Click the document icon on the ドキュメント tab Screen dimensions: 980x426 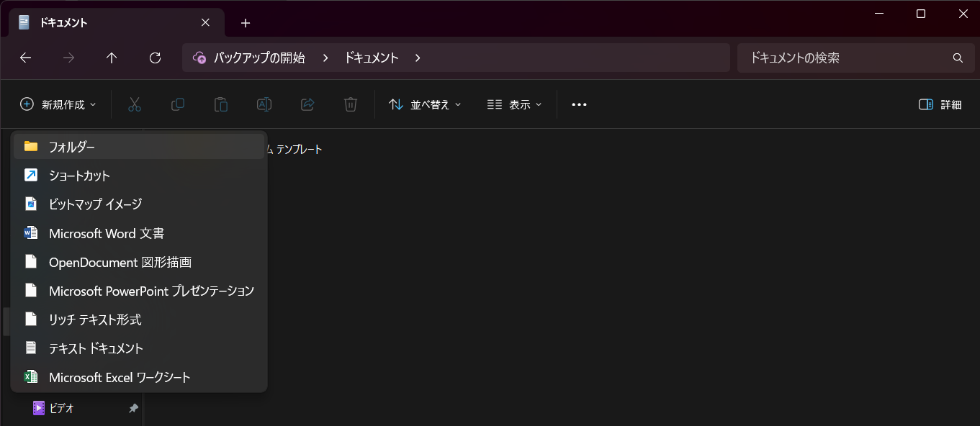pyautogui.click(x=24, y=22)
